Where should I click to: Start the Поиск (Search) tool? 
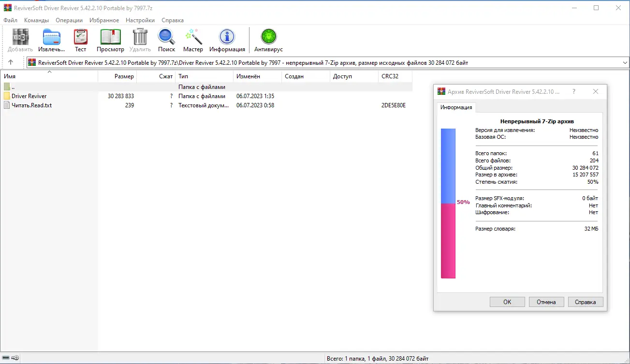pyautogui.click(x=166, y=40)
